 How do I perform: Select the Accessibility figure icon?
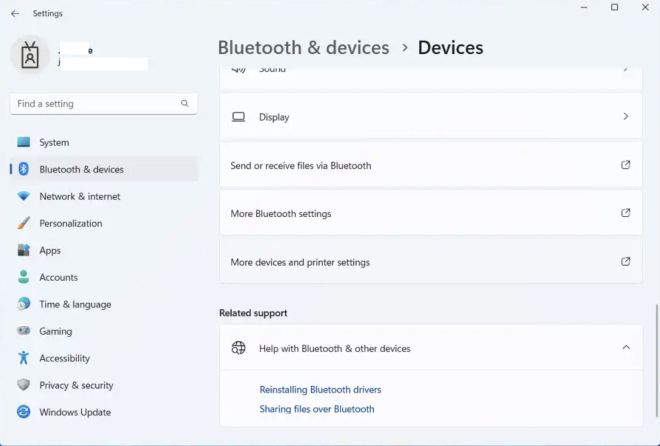(x=24, y=358)
